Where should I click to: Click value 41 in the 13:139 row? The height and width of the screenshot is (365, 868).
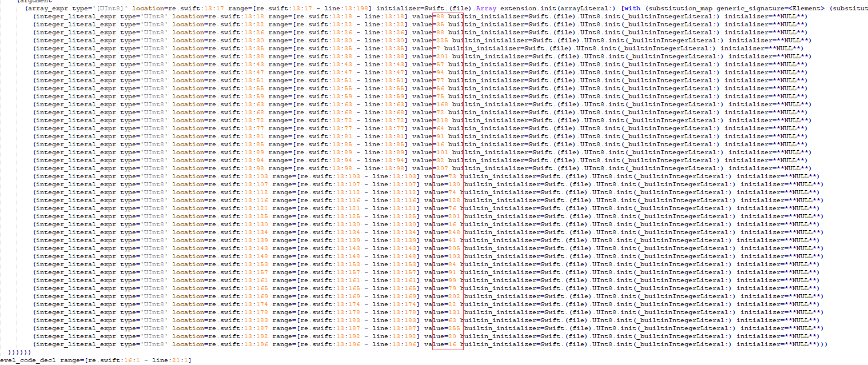pos(452,240)
